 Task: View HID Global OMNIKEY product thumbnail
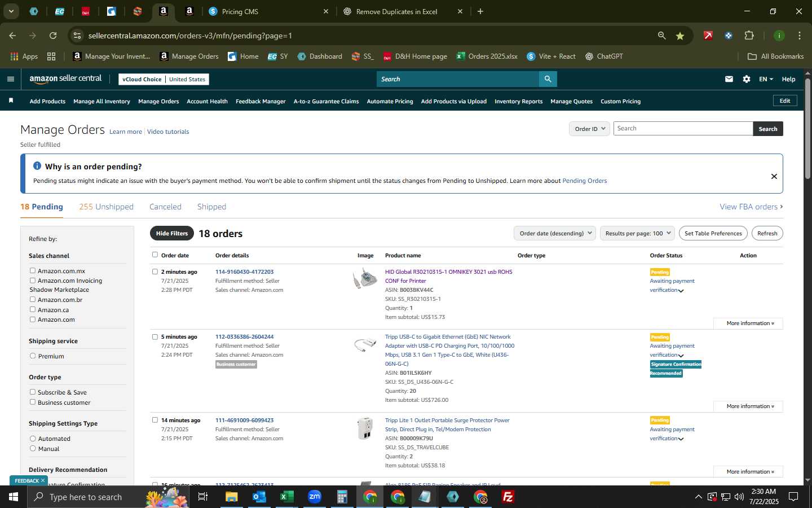365,278
